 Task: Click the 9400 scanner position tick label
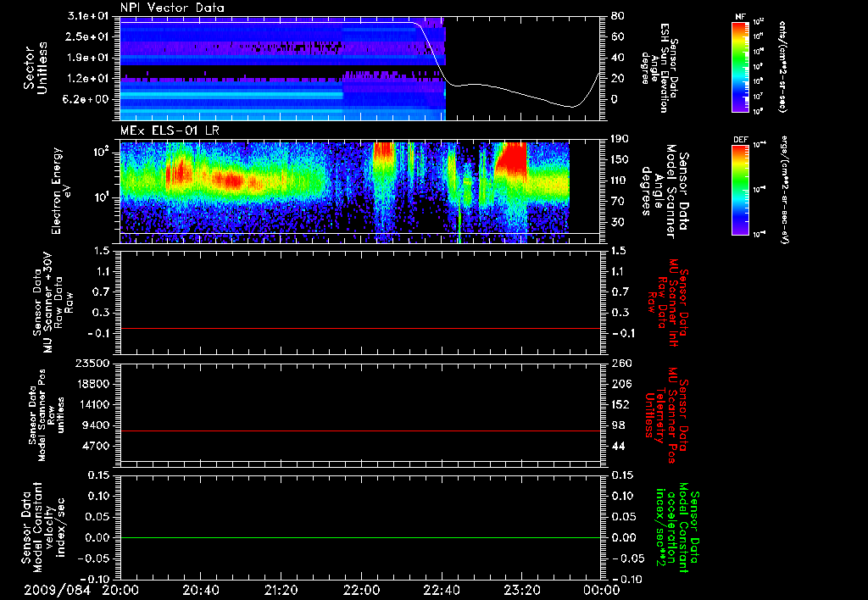point(97,425)
